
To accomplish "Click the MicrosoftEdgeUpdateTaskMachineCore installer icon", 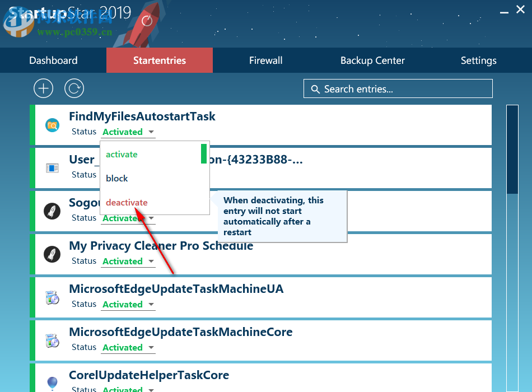I will tap(52, 340).
